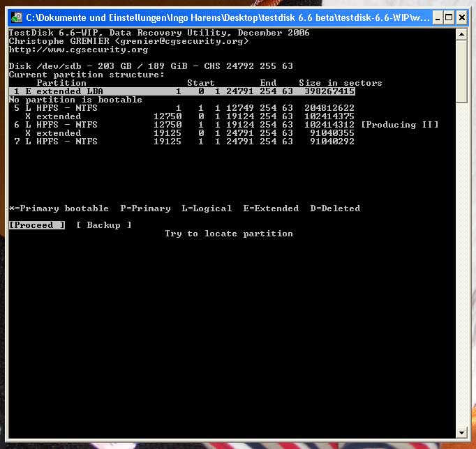This screenshot has height=449, width=476.
Task: Click the scrollbar down arrow
Action: point(461,433)
